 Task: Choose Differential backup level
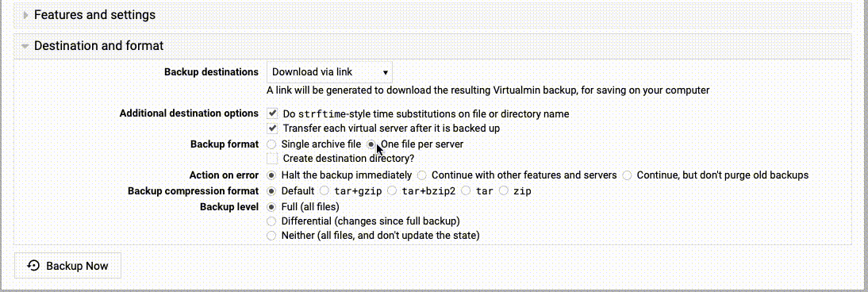click(x=272, y=221)
